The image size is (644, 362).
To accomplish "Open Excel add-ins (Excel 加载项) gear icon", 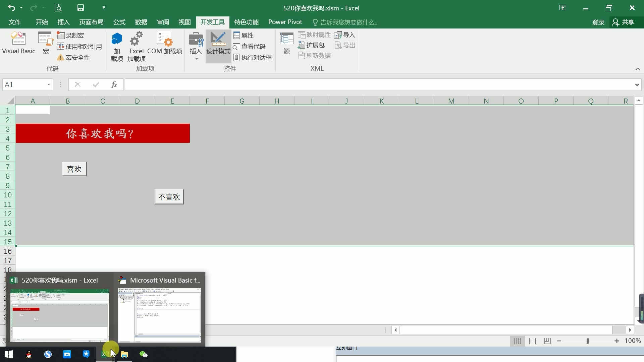I will 136,39.
